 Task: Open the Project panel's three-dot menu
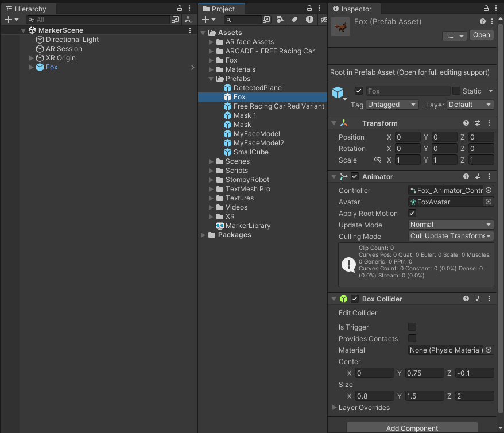[319, 8]
